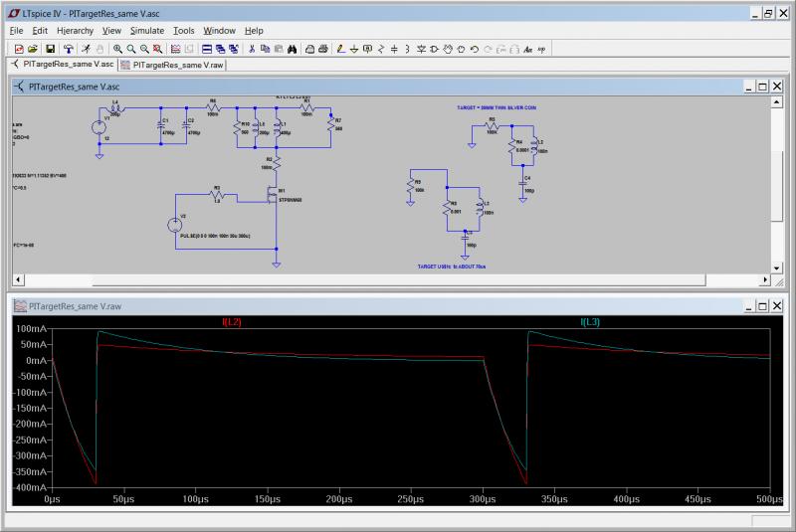
Task: Click the cyan I(L3) trace label
Action: point(590,322)
